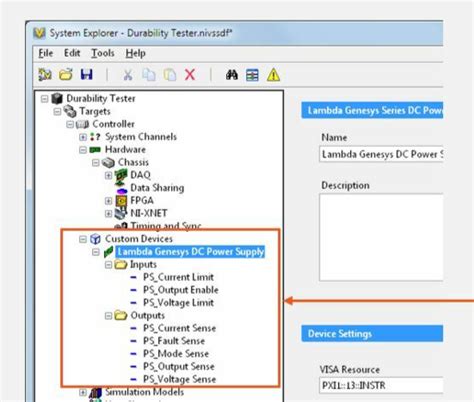
Task: Click the Description text box
Action: 381,237
